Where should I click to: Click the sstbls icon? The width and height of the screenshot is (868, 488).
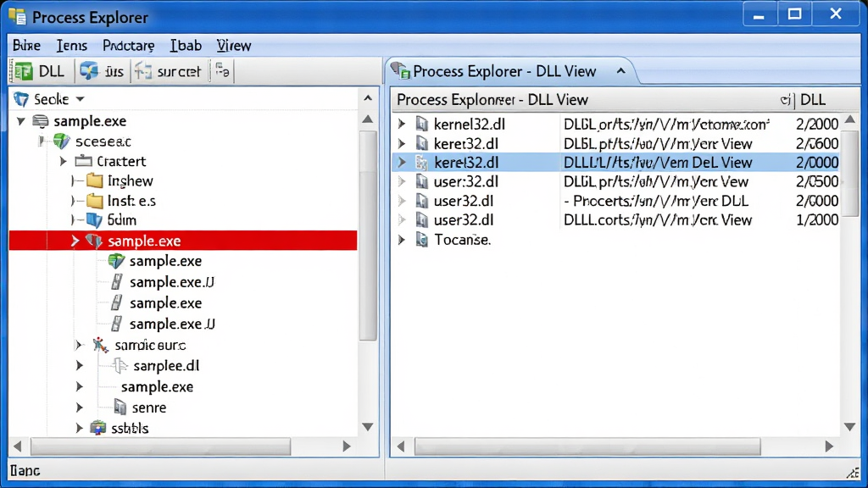[x=98, y=428]
